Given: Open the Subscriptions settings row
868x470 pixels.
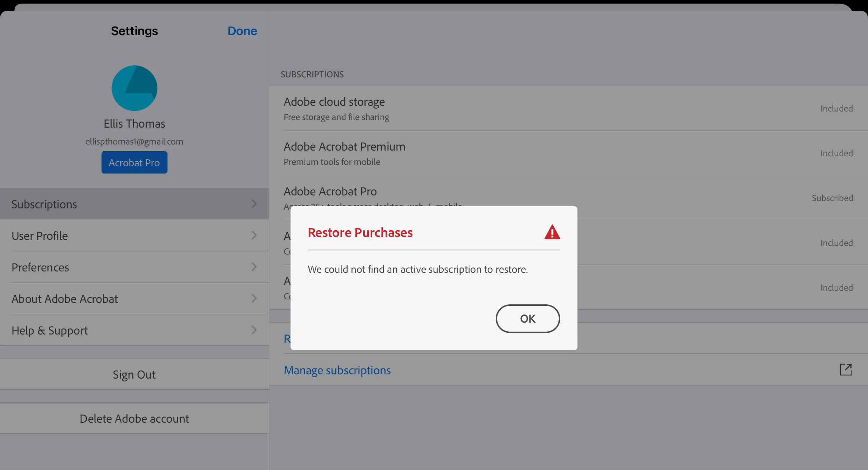Looking at the screenshot, I should click(x=44, y=204).
